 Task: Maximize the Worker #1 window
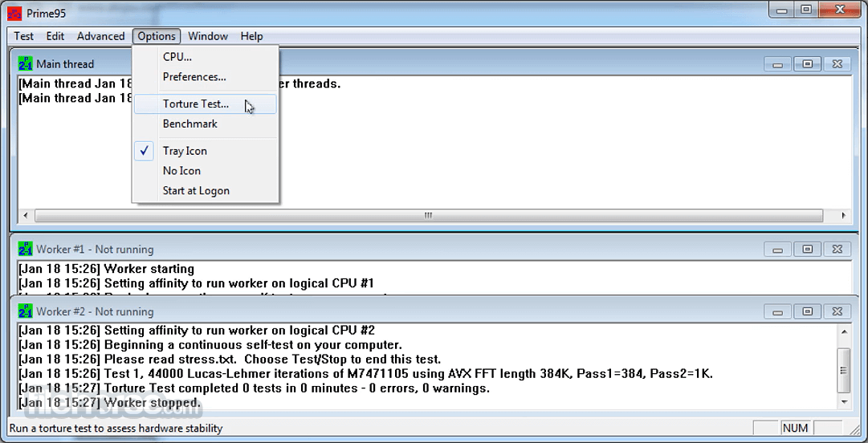[x=807, y=250]
